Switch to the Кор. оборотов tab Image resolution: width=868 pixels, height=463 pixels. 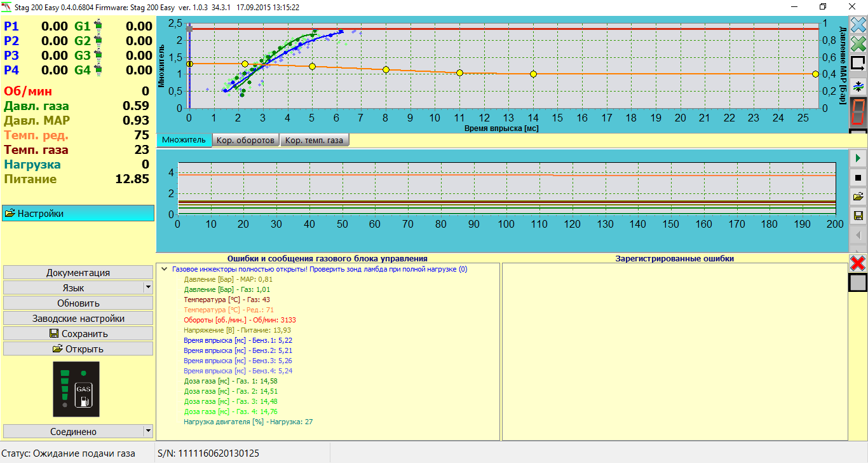[245, 140]
